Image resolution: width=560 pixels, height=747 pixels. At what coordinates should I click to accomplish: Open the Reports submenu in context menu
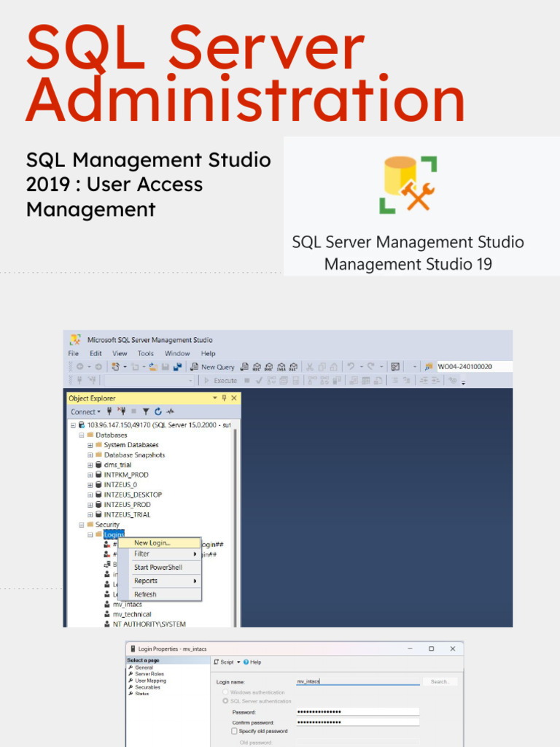160,581
